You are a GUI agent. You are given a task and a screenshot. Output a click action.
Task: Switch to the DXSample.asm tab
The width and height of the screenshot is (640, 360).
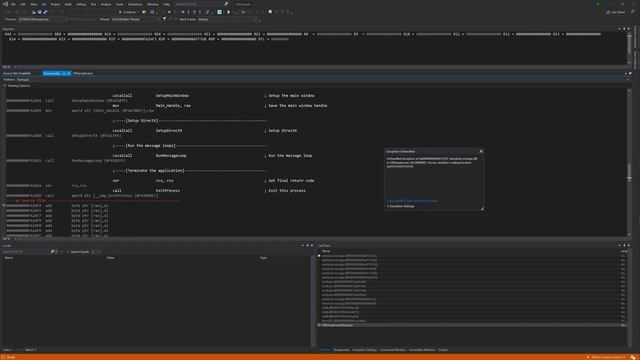click(x=82, y=73)
